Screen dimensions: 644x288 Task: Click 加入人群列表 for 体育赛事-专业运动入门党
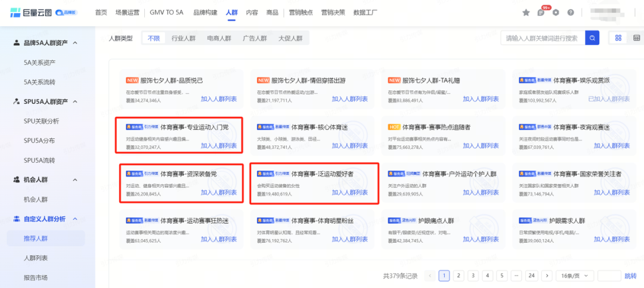pyautogui.click(x=218, y=145)
